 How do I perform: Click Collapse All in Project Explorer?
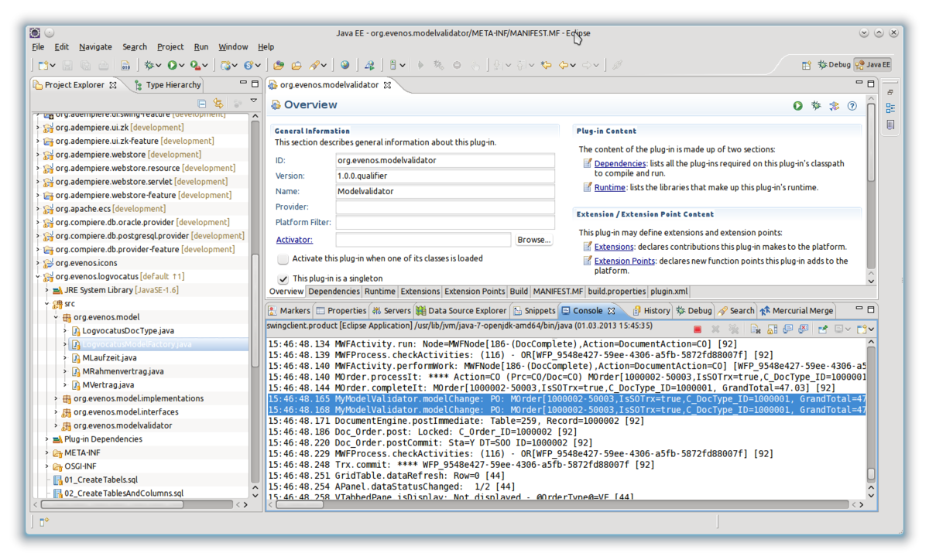(202, 104)
